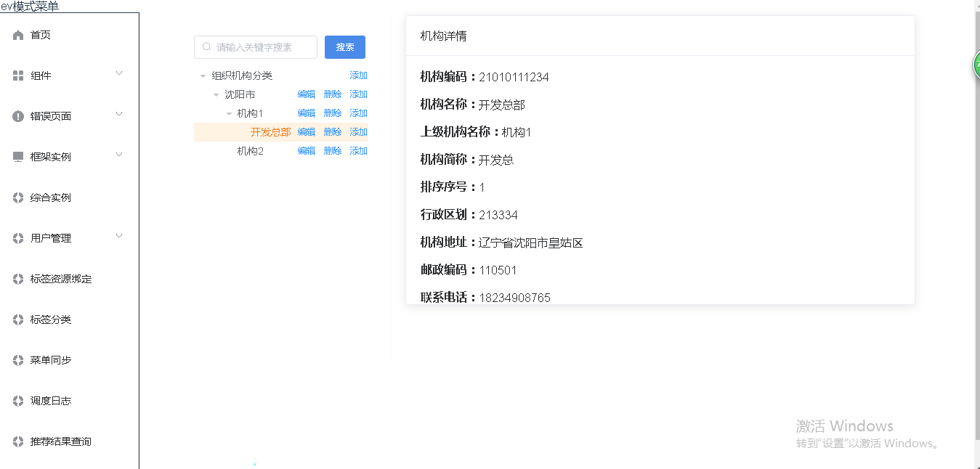Expand the 用户管理 submenu

(118, 237)
